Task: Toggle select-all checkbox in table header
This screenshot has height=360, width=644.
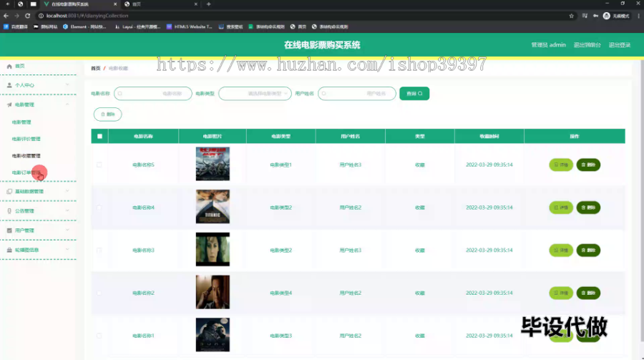Action: (x=99, y=137)
